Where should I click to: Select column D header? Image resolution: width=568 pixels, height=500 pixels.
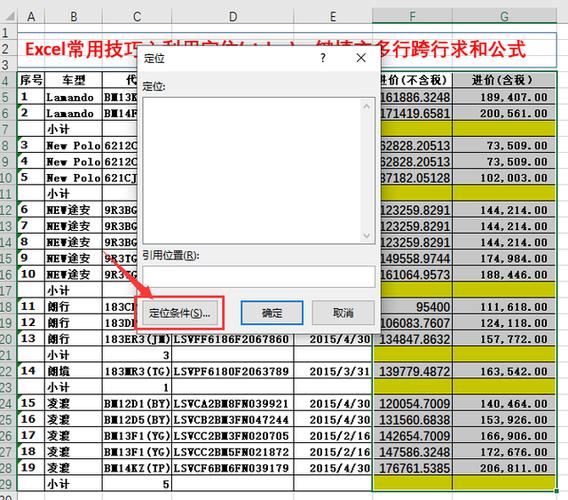(233, 16)
